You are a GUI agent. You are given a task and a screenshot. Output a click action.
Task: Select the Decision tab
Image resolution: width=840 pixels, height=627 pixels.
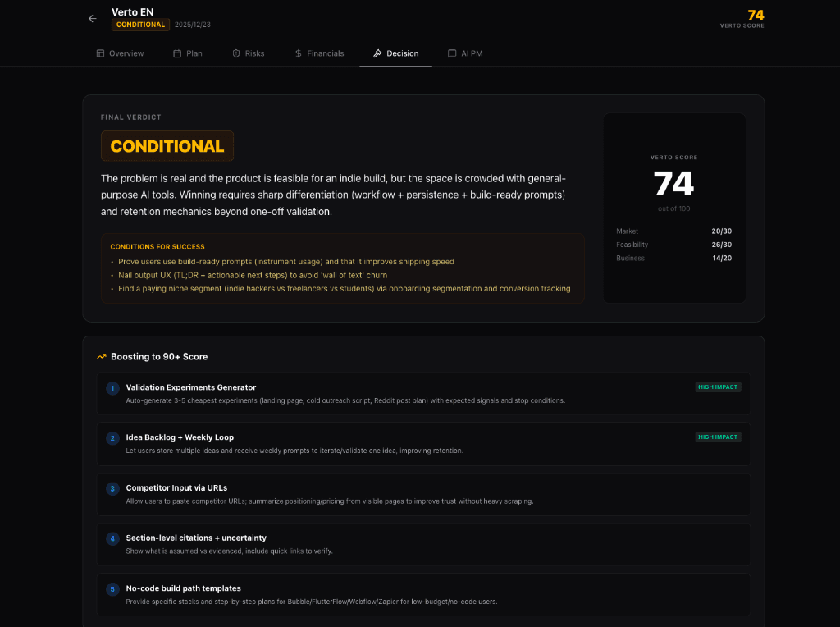[x=395, y=53]
